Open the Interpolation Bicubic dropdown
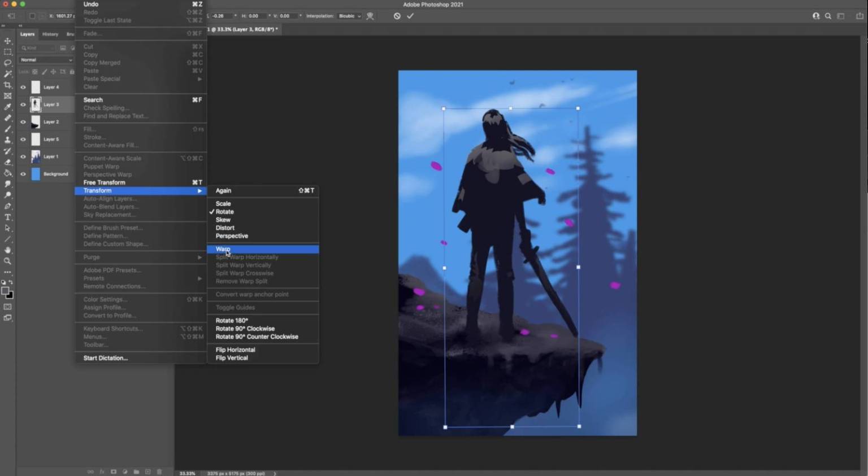The image size is (868, 476). [349, 16]
